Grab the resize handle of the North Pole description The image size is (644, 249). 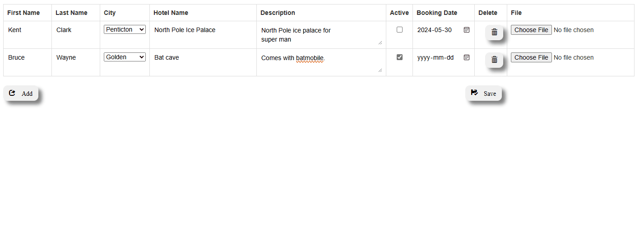click(x=380, y=42)
